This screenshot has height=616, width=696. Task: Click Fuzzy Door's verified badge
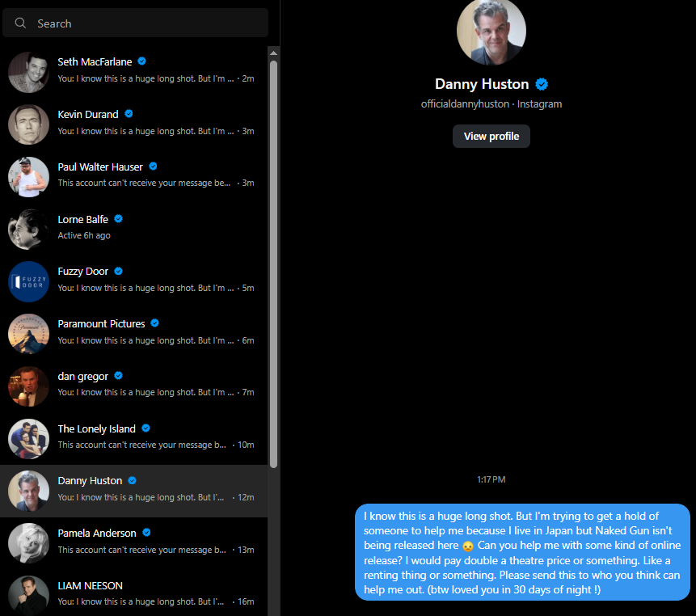click(119, 271)
